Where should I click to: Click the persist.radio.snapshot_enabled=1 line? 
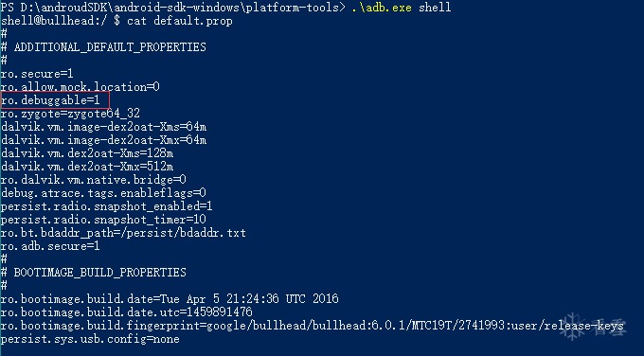(107, 206)
